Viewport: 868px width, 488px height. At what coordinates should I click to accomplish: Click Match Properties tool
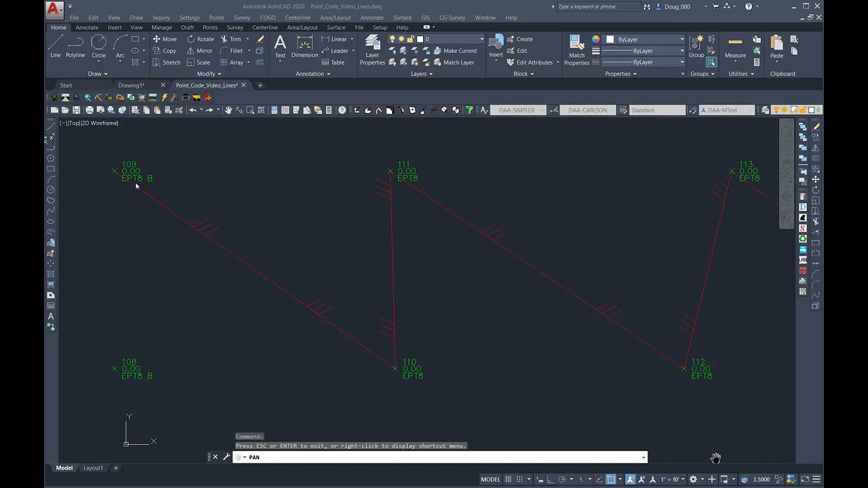point(576,49)
